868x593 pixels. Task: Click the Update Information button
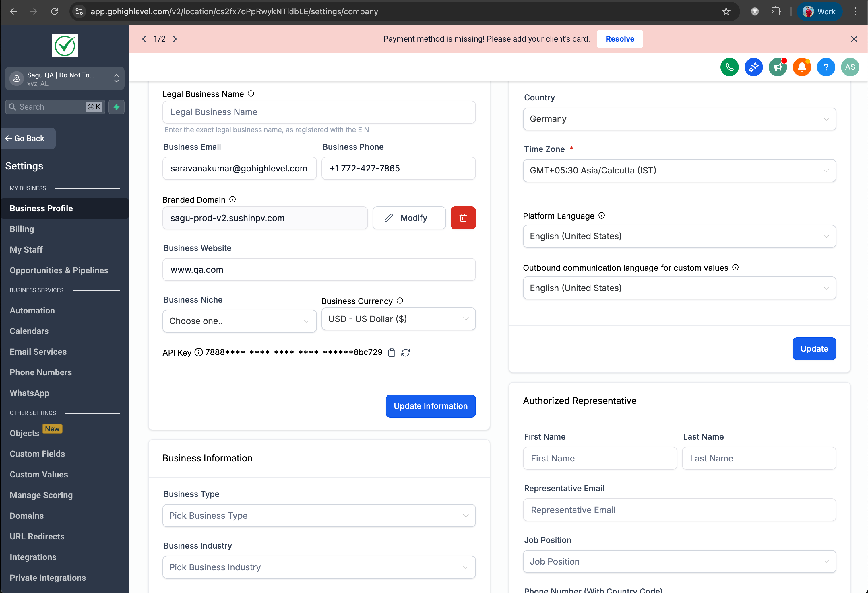click(430, 406)
